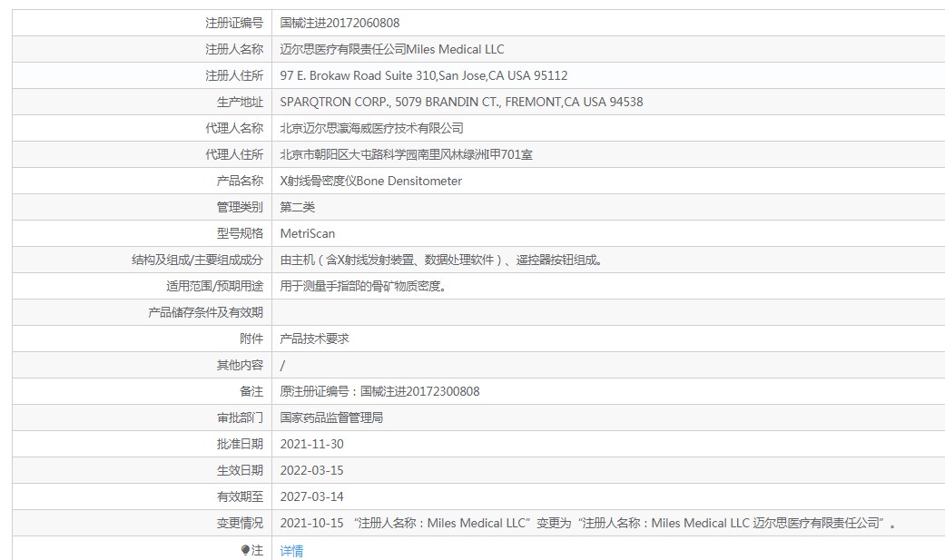Click the 审批部门 label
945x560 pixels.
[x=240, y=418]
